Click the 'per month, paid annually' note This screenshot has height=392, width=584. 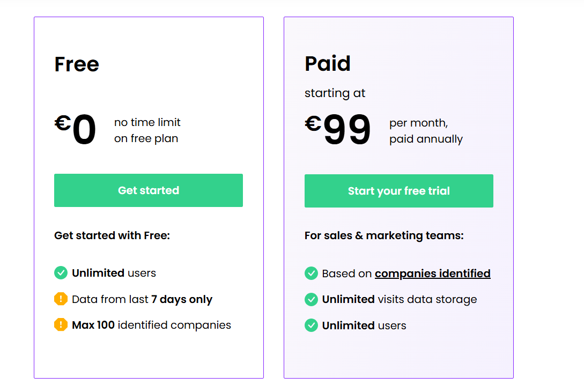pyautogui.click(x=426, y=131)
